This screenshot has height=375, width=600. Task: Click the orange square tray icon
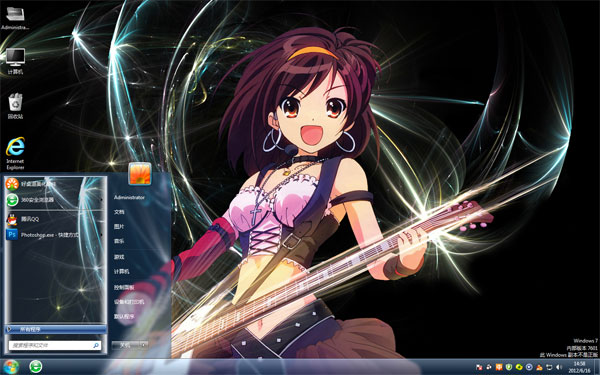(x=499, y=367)
